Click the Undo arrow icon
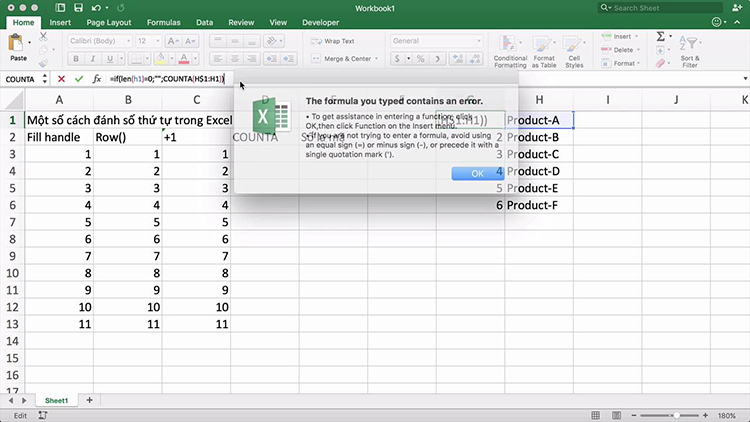The image size is (750, 422). 96,8
